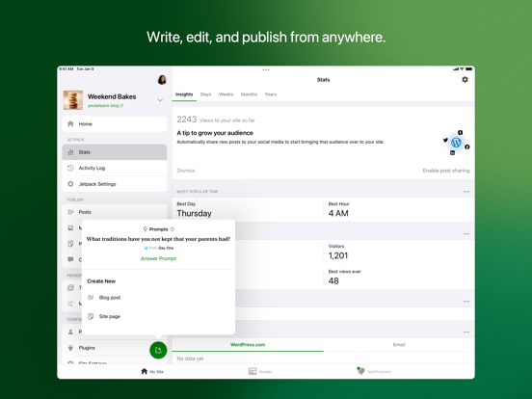
Task: Click the Stats bar chart icon
Action: tap(70, 152)
